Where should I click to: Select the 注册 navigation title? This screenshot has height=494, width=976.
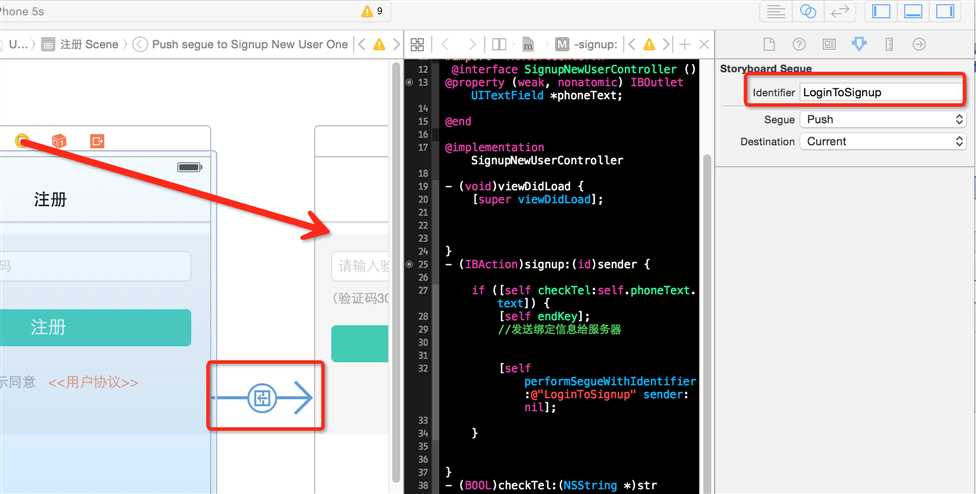coord(50,200)
